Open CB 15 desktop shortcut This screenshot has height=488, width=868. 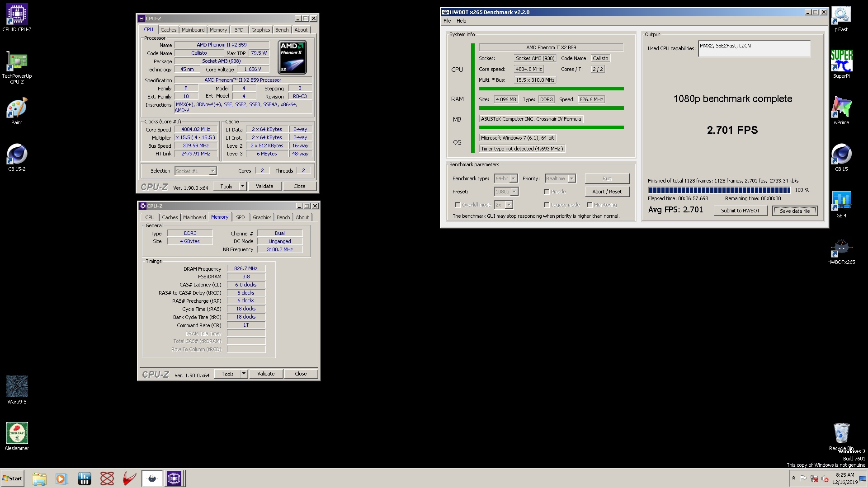click(x=841, y=158)
